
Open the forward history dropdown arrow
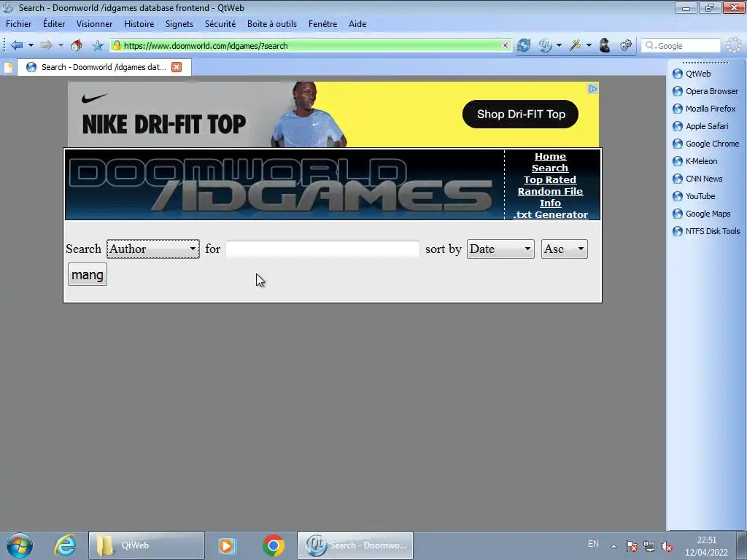(x=61, y=46)
